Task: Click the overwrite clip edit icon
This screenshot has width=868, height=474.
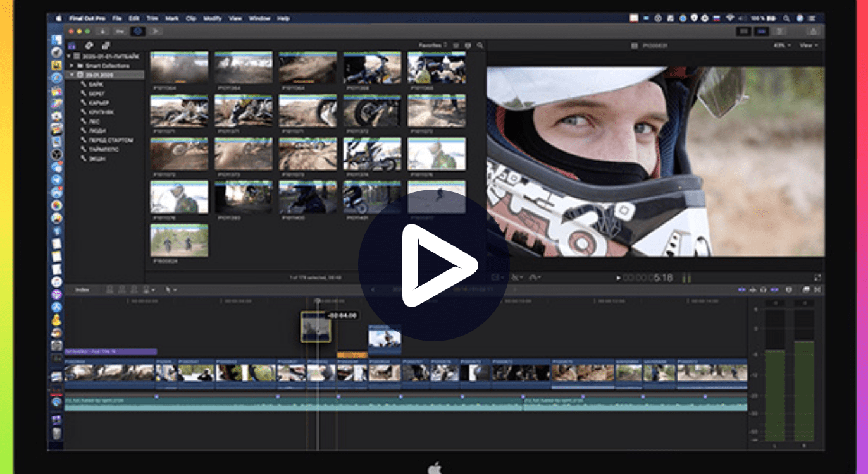Action: (x=147, y=290)
